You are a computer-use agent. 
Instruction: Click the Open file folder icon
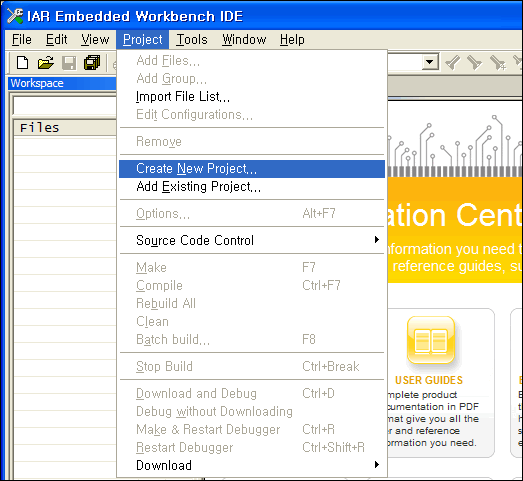[46, 63]
